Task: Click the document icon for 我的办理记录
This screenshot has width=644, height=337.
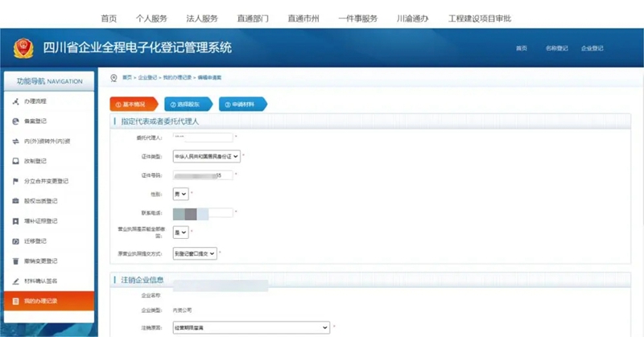Action: pyautogui.click(x=15, y=302)
